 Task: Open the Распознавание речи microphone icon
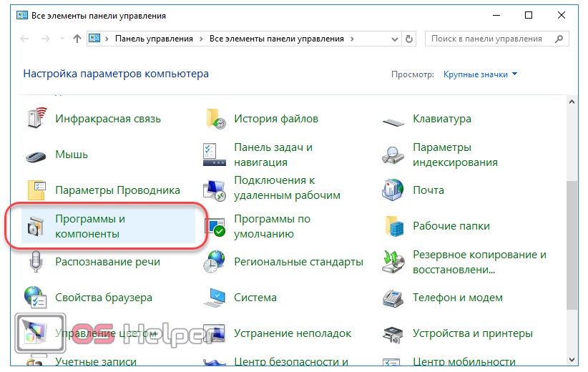coord(36,262)
